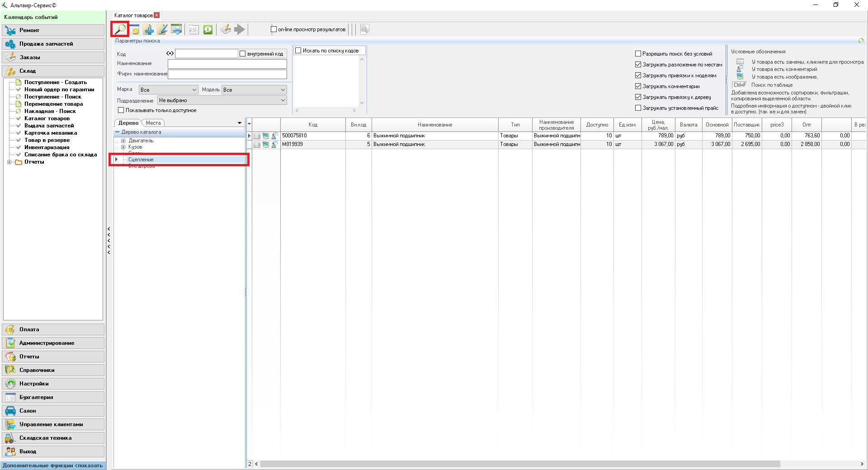Click the edit item pencil icon
The width and height of the screenshot is (868, 470).
tap(162, 30)
